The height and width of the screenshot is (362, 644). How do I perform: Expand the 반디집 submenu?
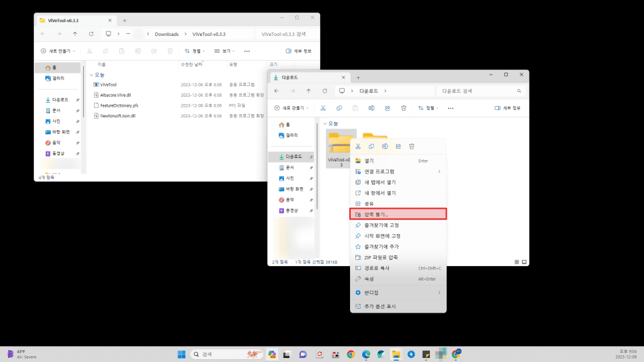pos(398,293)
